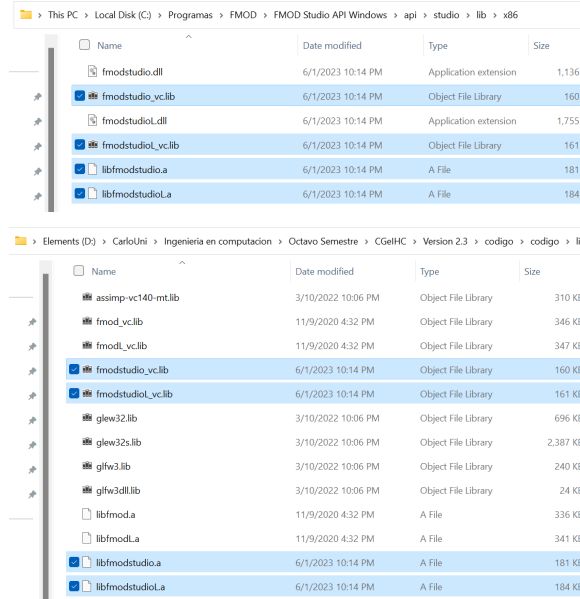The height and width of the screenshot is (599, 580).
Task: Expand the chevron after FMOD Studio API Windows
Action: click(395, 15)
